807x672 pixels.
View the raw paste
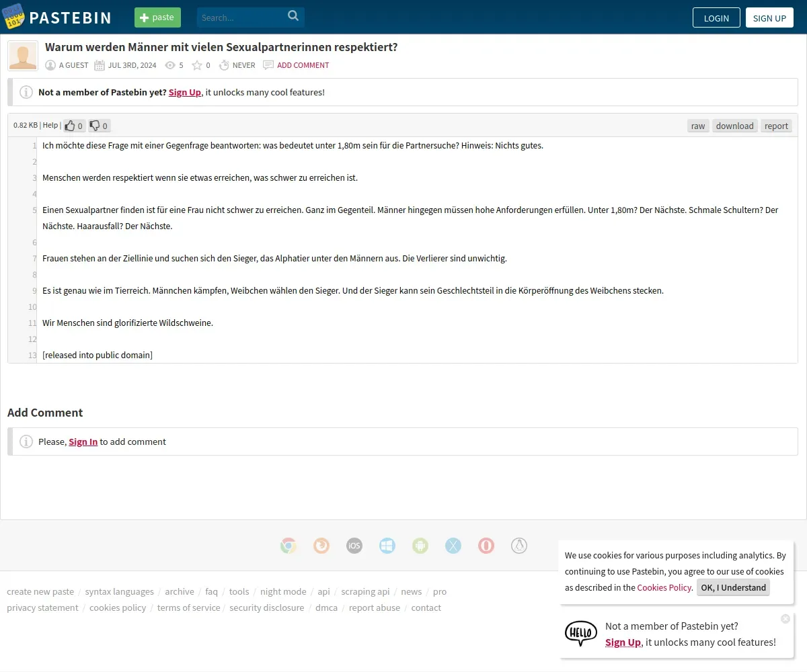click(x=698, y=126)
